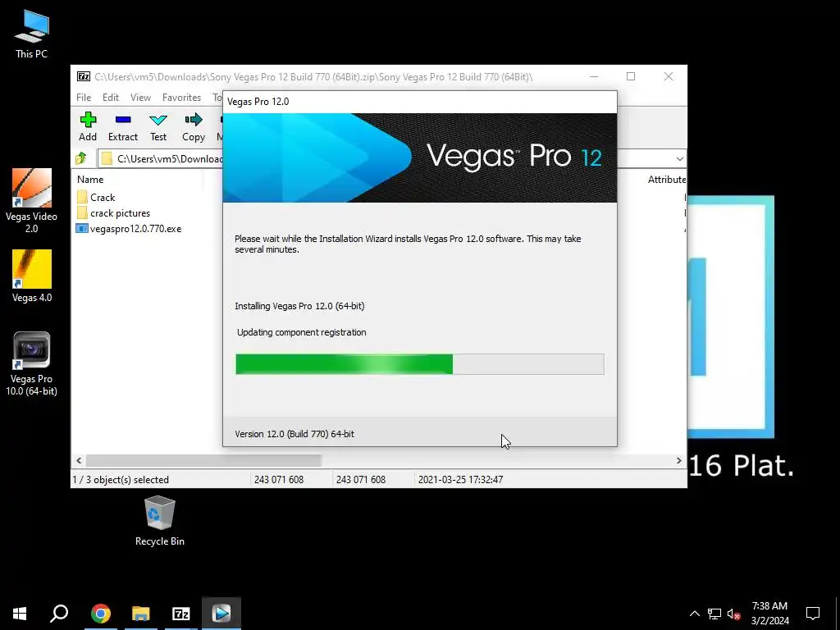This screenshot has height=630, width=840.
Task: Click the Copy toolbar icon in 7-Zip
Action: click(194, 126)
